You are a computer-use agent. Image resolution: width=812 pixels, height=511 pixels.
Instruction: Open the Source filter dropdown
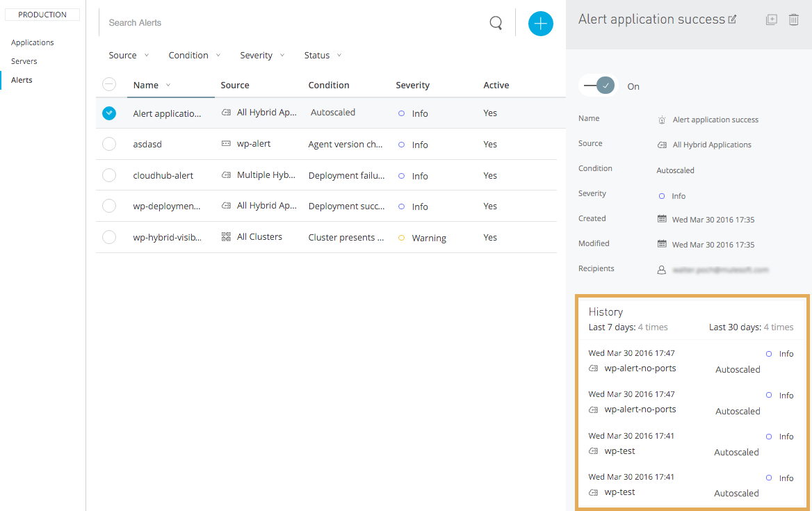pos(129,56)
